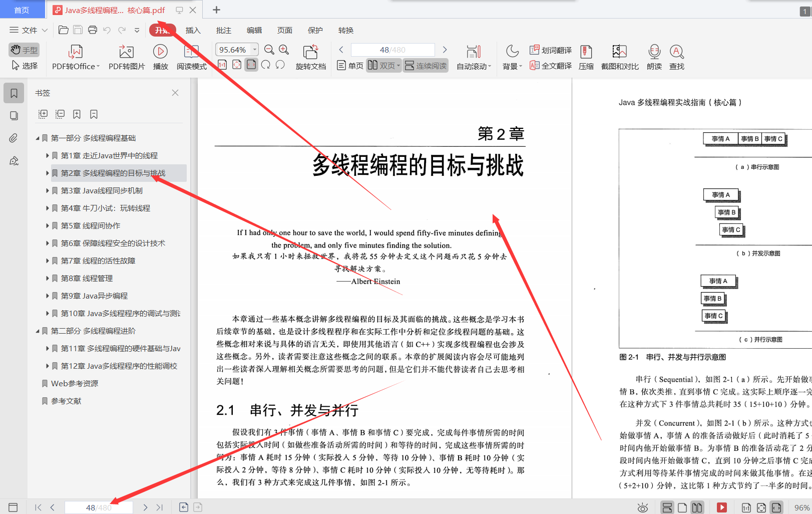Switch to the 选择 selection tool
The height and width of the screenshot is (514, 812).
(x=25, y=66)
